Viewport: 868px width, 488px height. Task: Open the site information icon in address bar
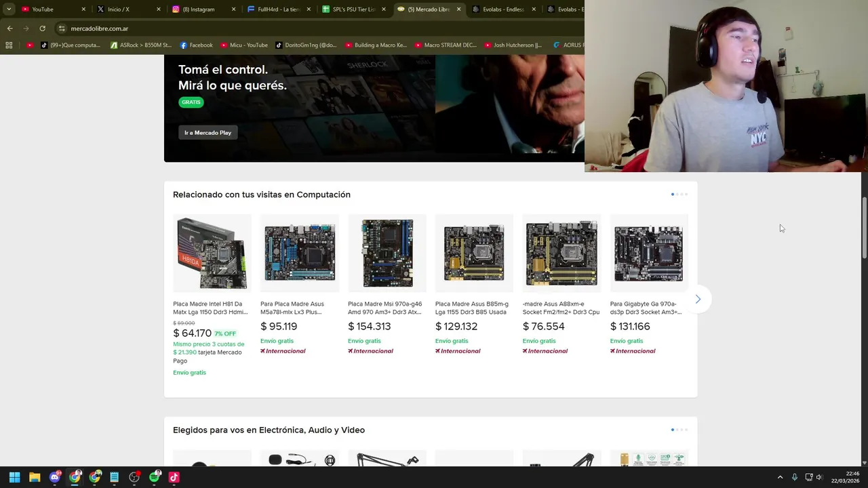tap(62, 28)
